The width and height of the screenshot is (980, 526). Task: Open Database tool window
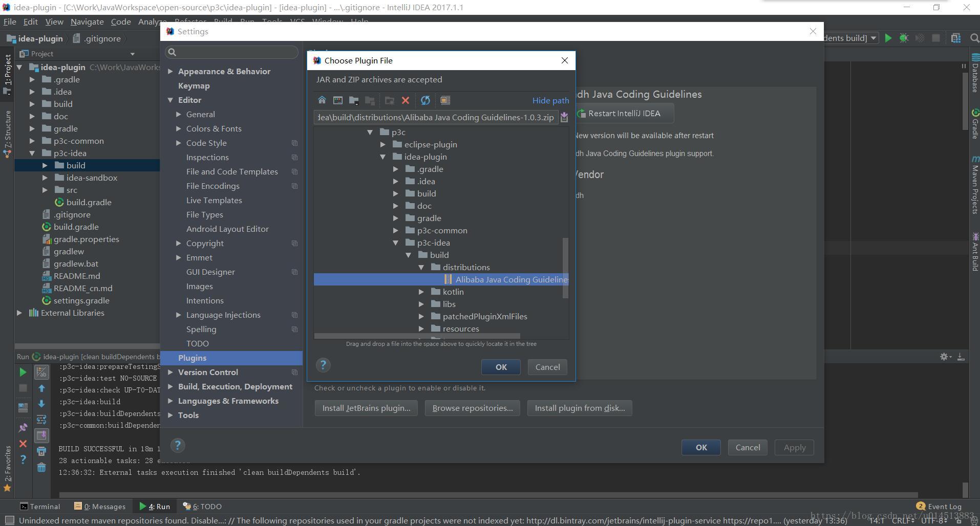[x=974, y=73]
